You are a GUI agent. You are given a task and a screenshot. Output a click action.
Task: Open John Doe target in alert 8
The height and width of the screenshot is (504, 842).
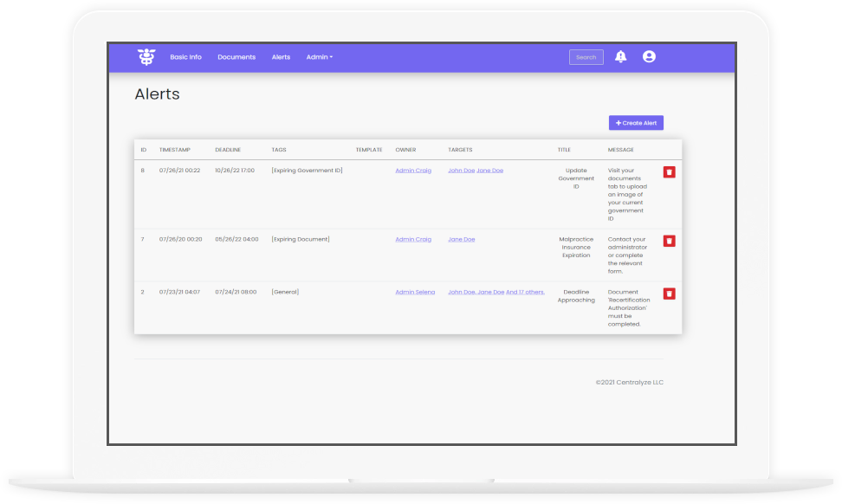pyautogui.click(x=461, y=171)
